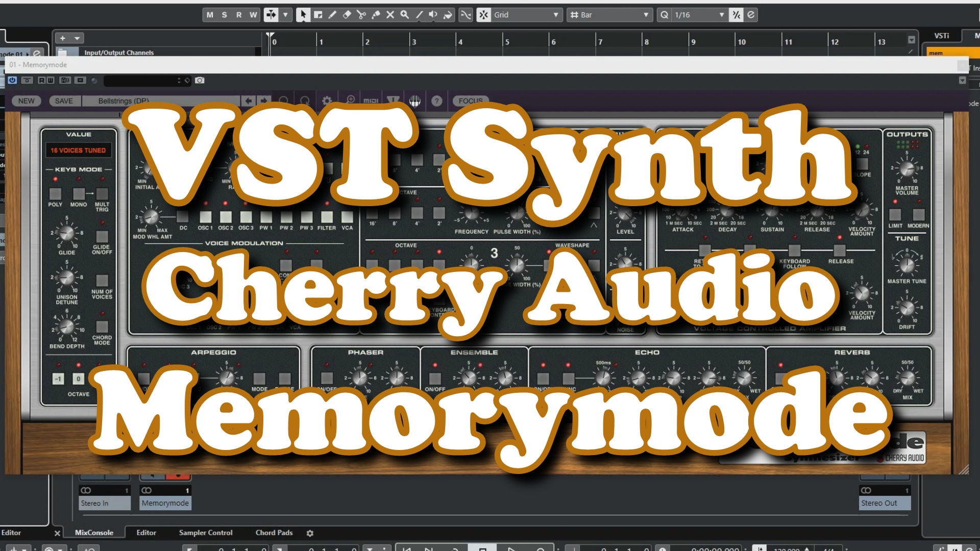Open the Grid snap type dropdown

point(526,15)
